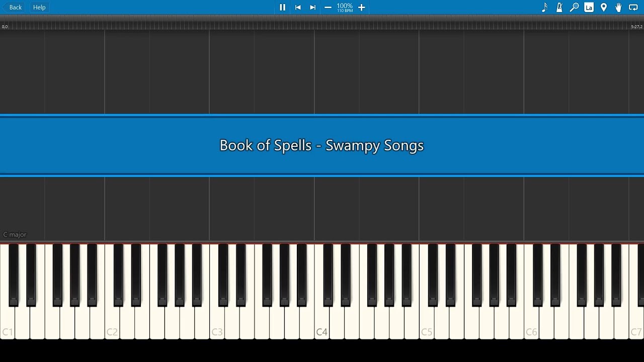Decrease speed with the minus button
Image resolution: width=644 pixels, height=362 pixels.
tap(328, 7)
